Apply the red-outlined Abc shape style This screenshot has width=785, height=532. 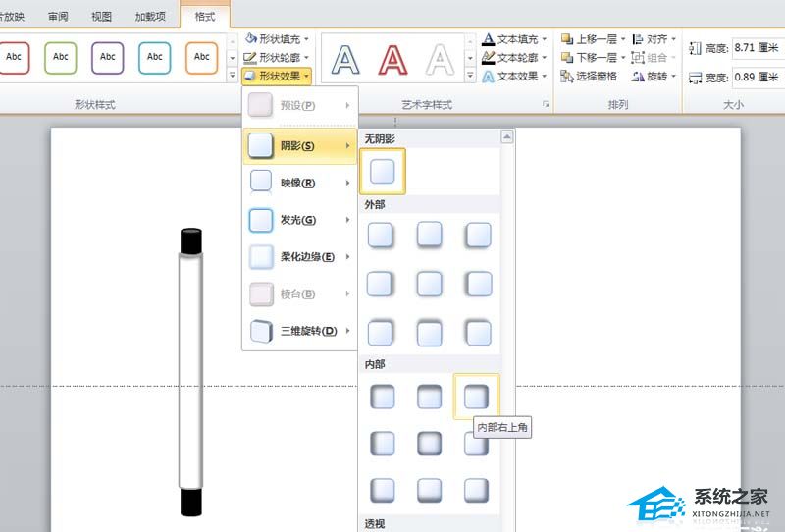pos(14,58)
